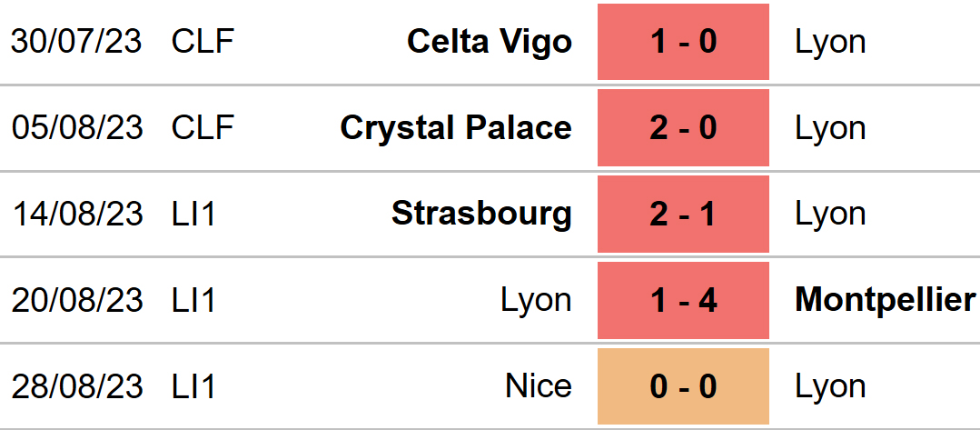Click the 14/08/23 match date

coord(77,214)
